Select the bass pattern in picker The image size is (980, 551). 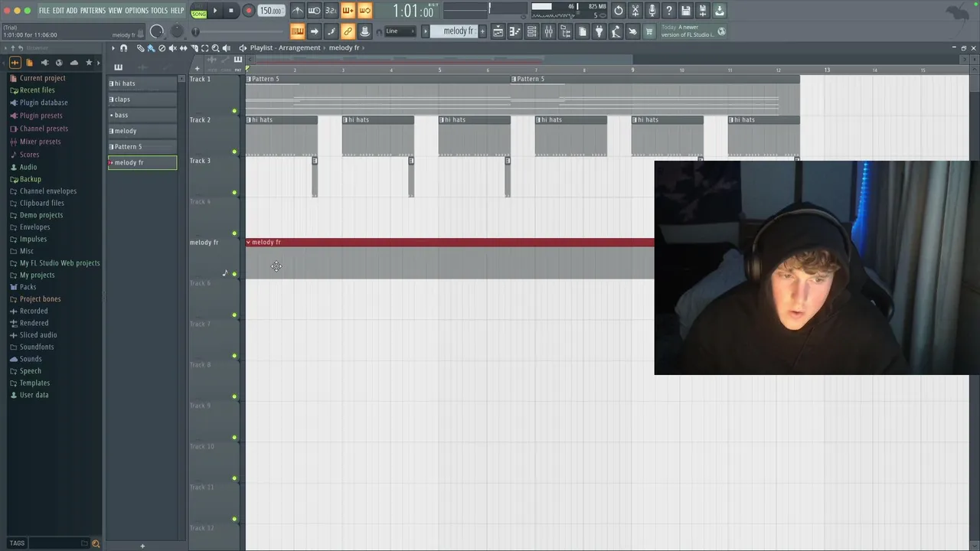point(142,115)
